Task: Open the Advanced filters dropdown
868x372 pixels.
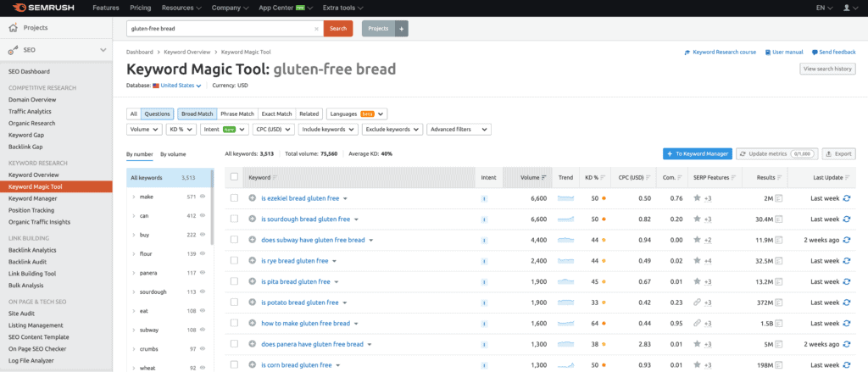Action: click(x=459, y=130)
